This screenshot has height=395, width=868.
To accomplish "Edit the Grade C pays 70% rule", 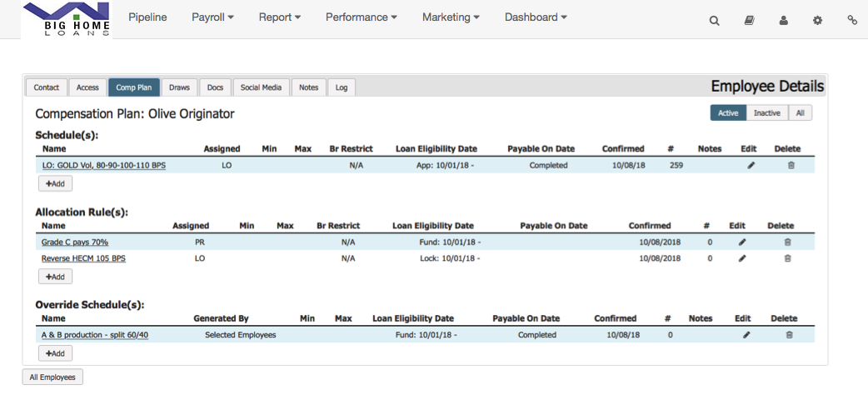I will pos(742,242).
